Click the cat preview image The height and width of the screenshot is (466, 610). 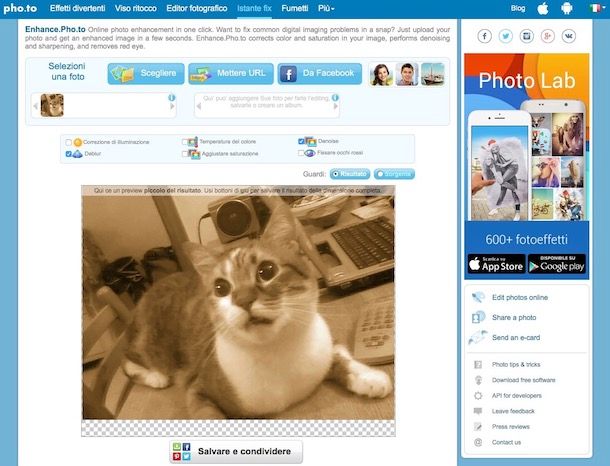click(238, 307)
